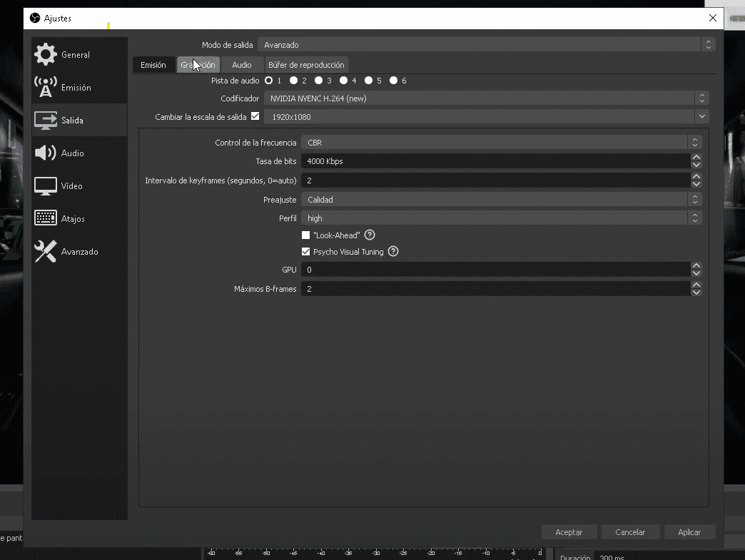Disable the Psycho Visual Tuning checkbox
745x560 pixels.
click(306, 252)
